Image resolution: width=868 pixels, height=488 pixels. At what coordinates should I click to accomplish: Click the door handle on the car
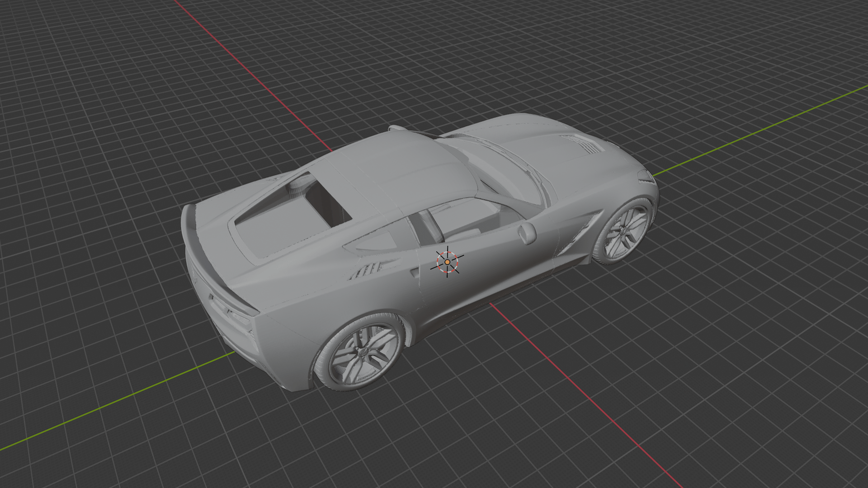415,272
